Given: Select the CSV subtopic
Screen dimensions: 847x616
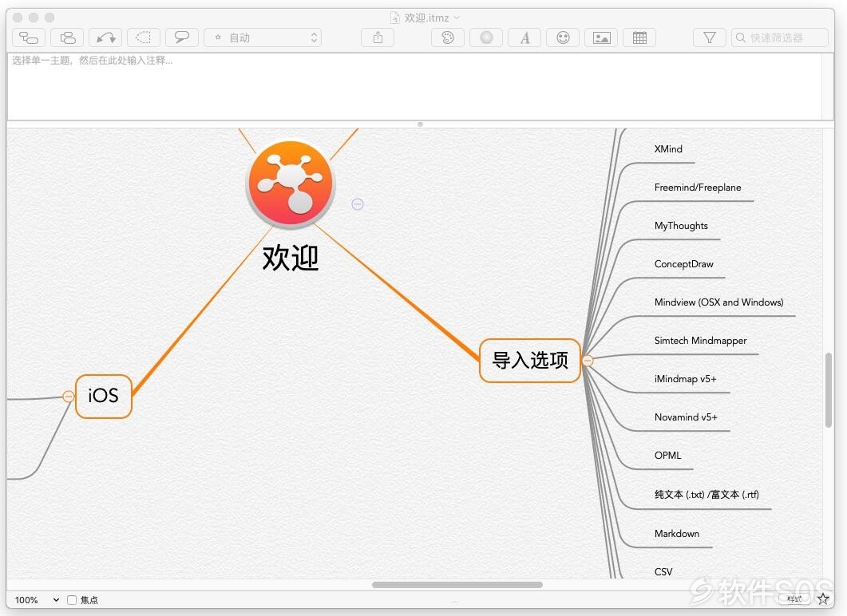Looking at the screenshot, I should [x=663, y=572].
